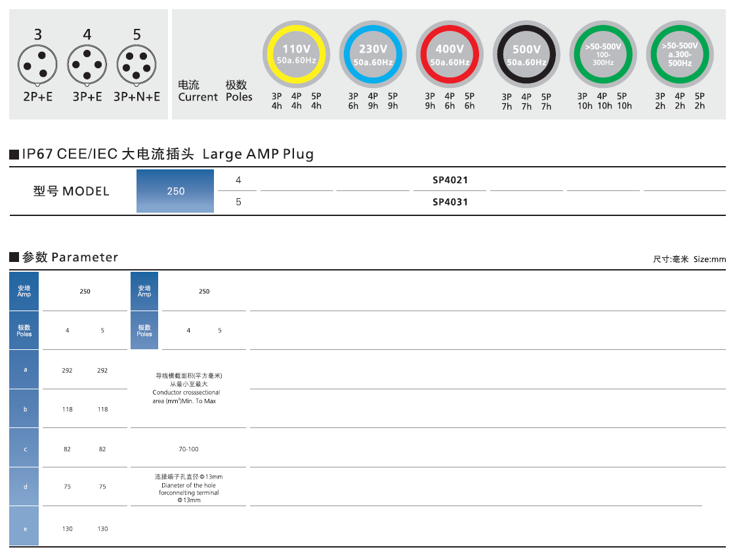The image size is (737, 560).
Task: Select the Poles header above the conductor area text
Action: tap(144, 330)
